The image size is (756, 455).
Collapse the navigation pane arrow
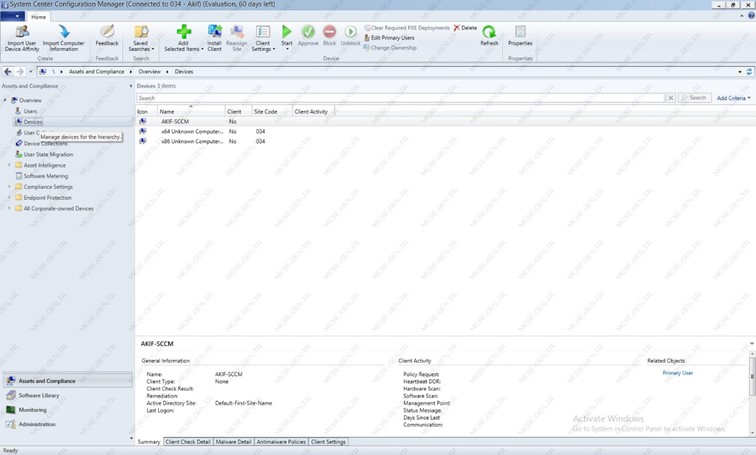click(x=131, y=86)
